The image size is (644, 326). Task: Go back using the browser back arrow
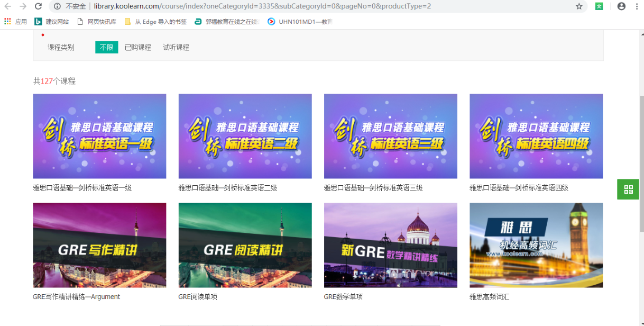[x=8, y=6]
